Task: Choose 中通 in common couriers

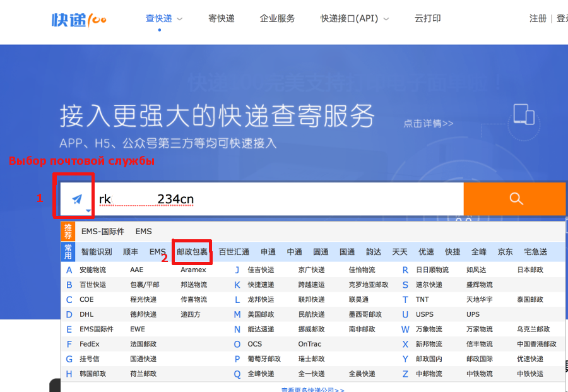Action: (294, 252)
